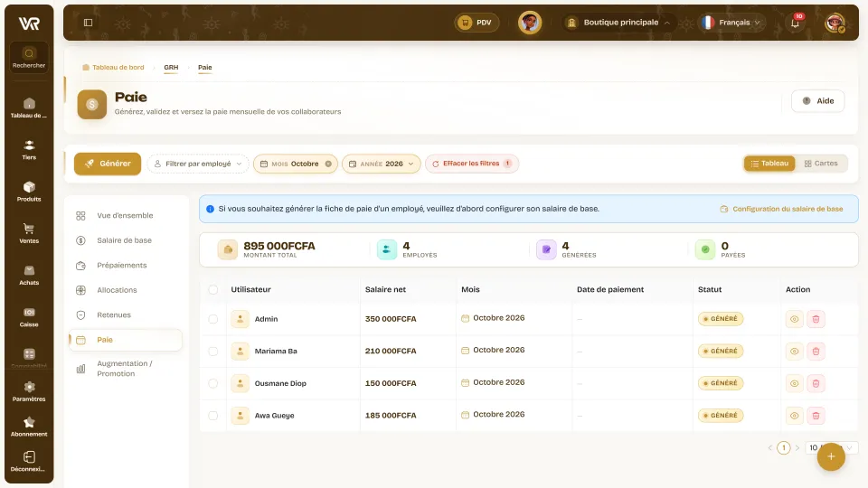
Task: Click the VR logo
Action: 29,23
